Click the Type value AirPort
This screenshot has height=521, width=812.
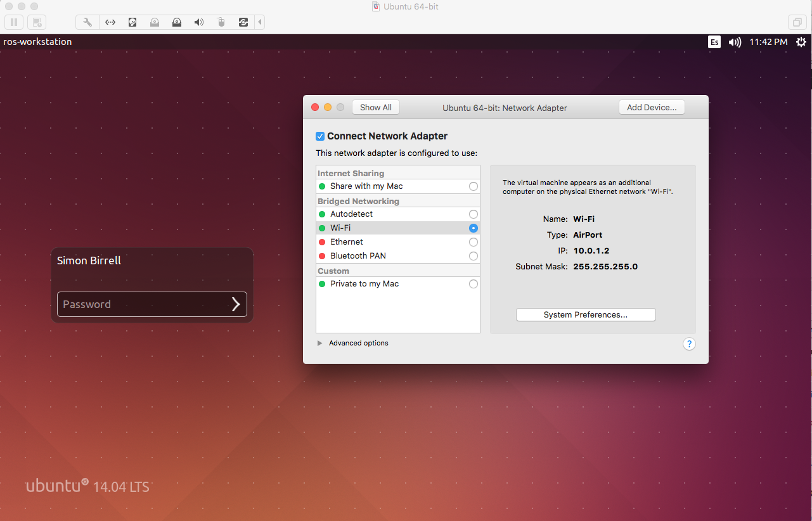pos(588,235)
